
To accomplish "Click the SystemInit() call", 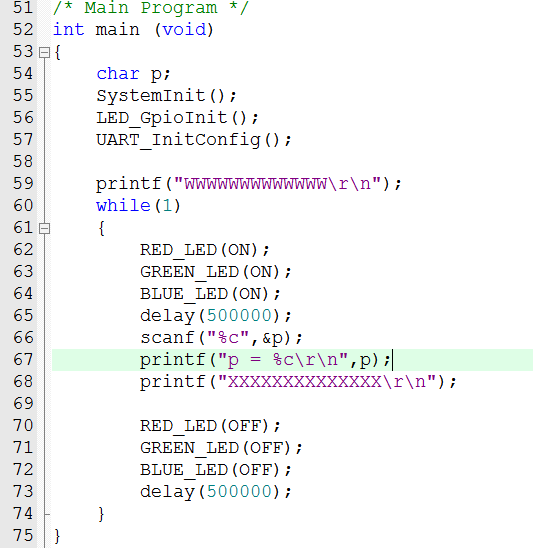I will (167, 96).
